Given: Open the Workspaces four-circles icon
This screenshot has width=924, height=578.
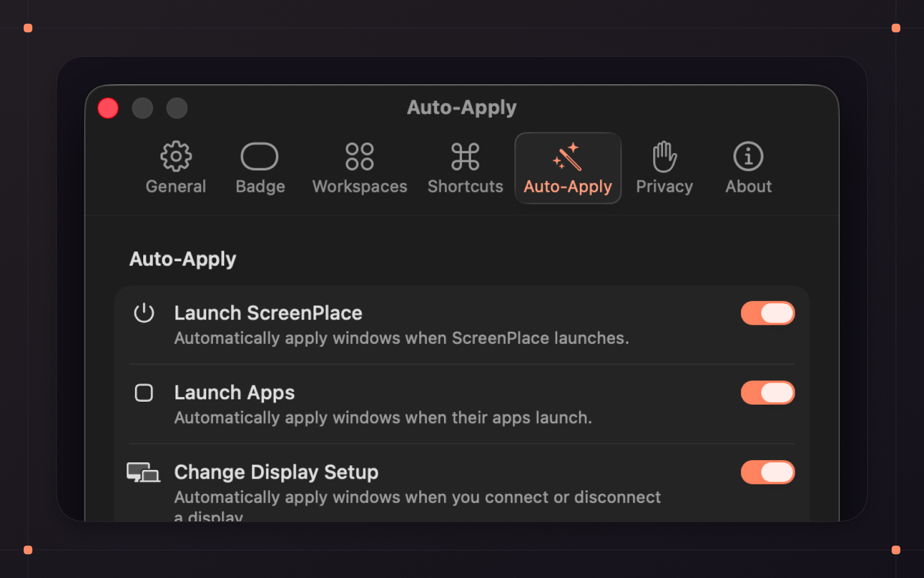Looking at the screenshot, I should 359,156.
